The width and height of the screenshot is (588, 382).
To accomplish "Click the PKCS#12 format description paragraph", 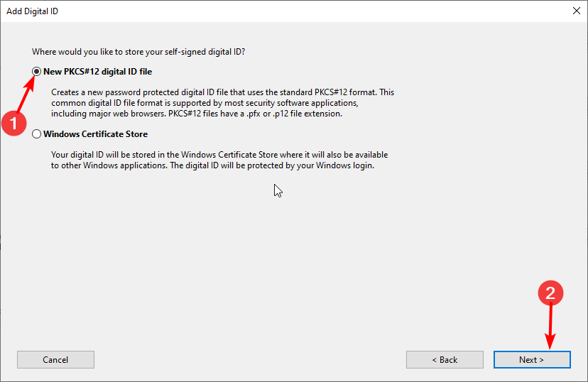I will click(x=223, y=103).
